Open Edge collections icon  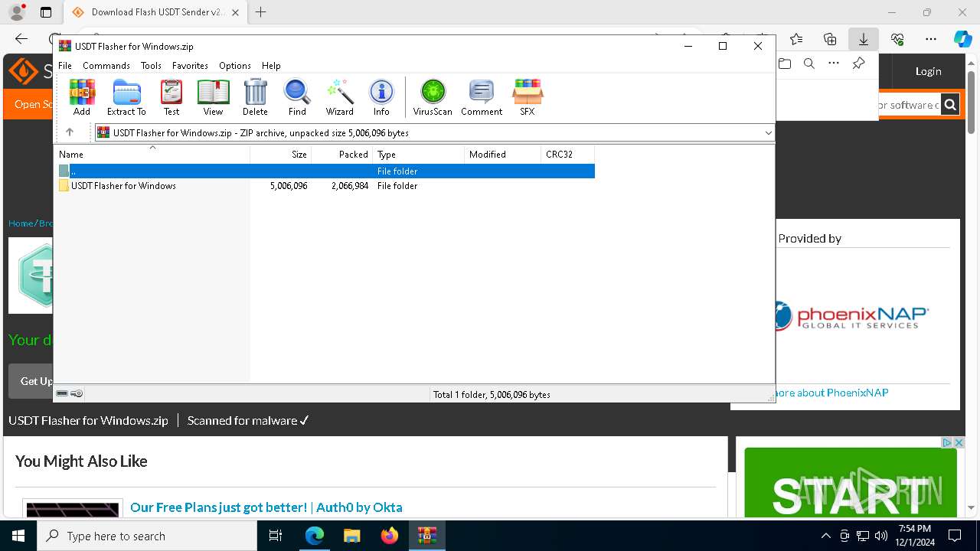click(830, 39)
